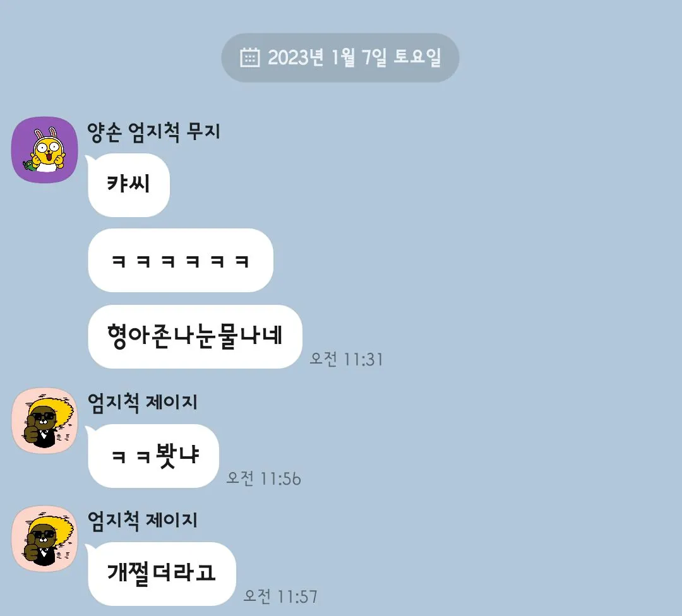Screen dimensions: 682x616
Task: Select the 캬씨 message bubble
Action: click(129, 185)
